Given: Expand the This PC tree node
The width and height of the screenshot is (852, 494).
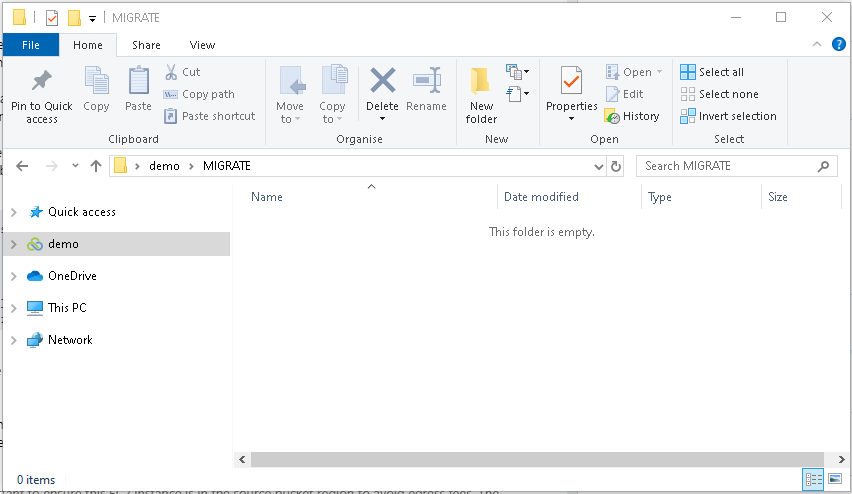Looking at the screenshot, I should click(14, 309).
